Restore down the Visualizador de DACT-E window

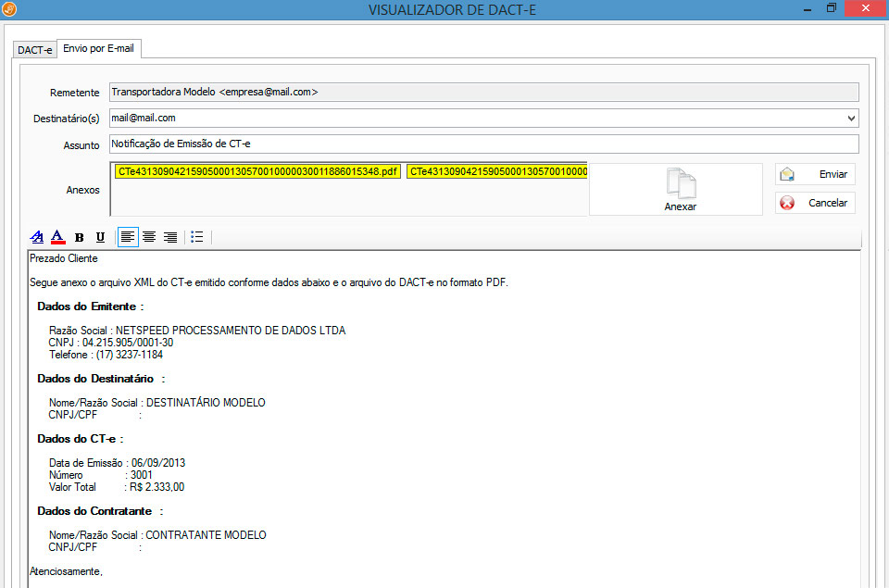click(832, 8)
